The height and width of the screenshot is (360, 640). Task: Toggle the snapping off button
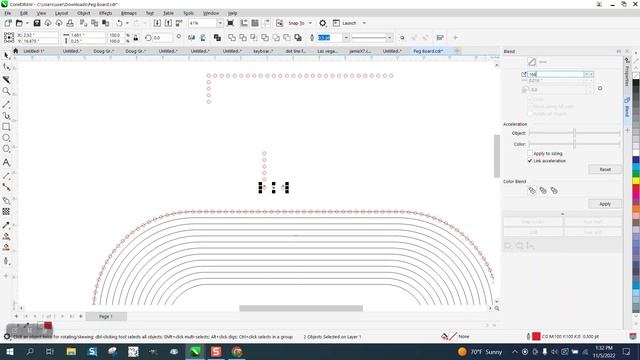point(279,23)
